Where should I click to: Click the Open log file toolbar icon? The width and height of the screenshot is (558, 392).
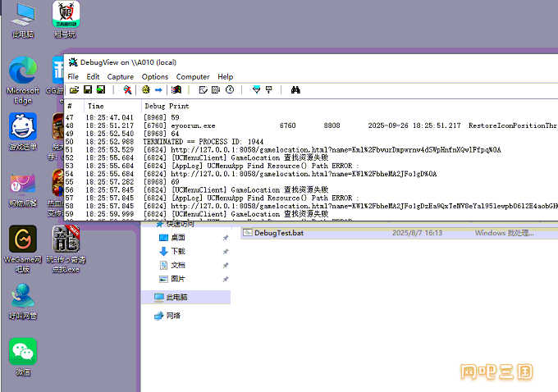74,89
